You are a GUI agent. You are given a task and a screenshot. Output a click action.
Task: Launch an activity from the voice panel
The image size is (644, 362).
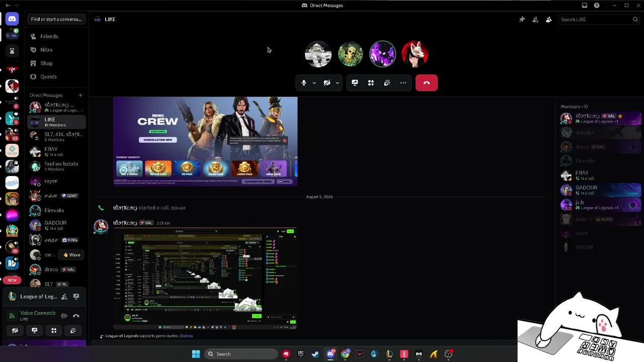pos(54,330)
